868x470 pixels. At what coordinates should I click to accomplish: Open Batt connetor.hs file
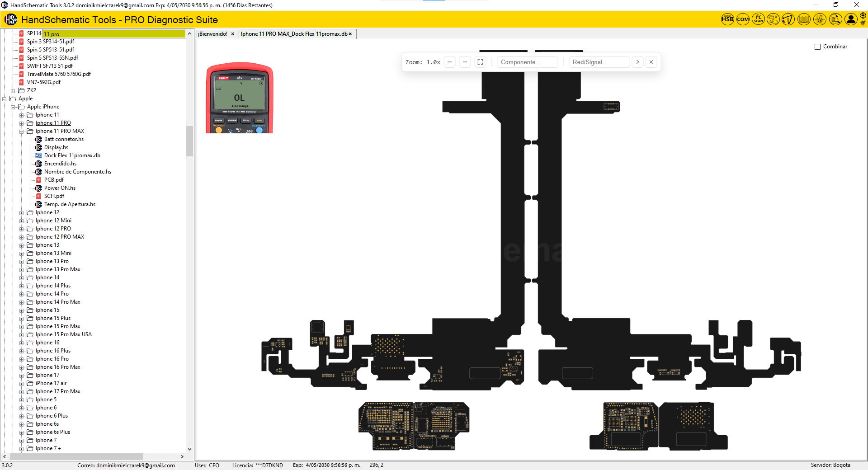click(64, 139)
